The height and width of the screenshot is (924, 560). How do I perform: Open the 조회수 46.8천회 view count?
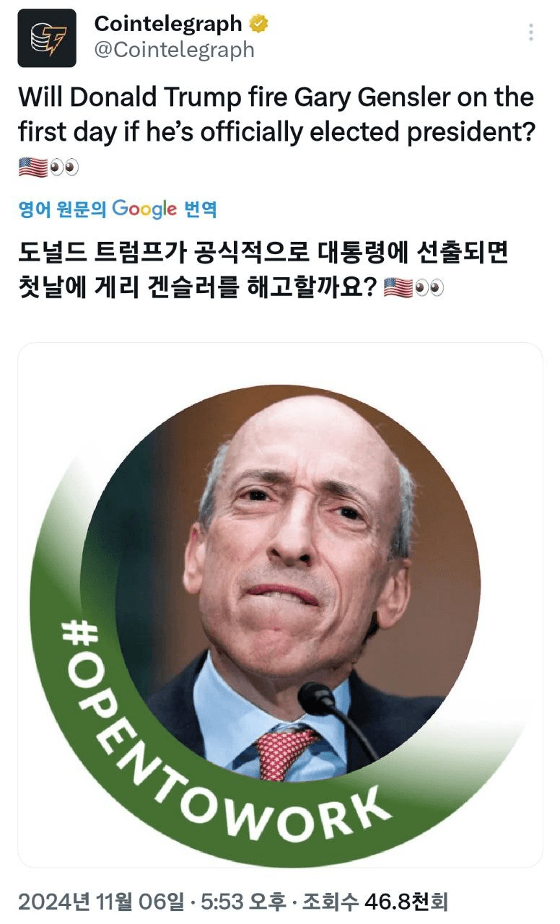[375, 902]
